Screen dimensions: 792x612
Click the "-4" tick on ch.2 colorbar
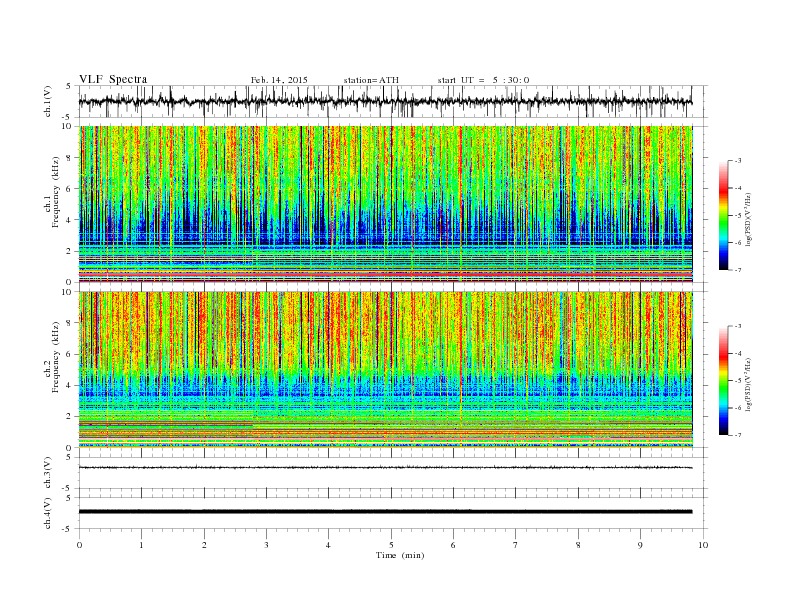tap(738, 353)
